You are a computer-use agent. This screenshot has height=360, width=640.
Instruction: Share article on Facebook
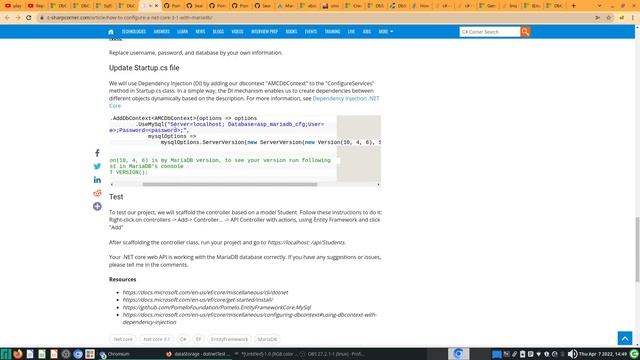97,153
